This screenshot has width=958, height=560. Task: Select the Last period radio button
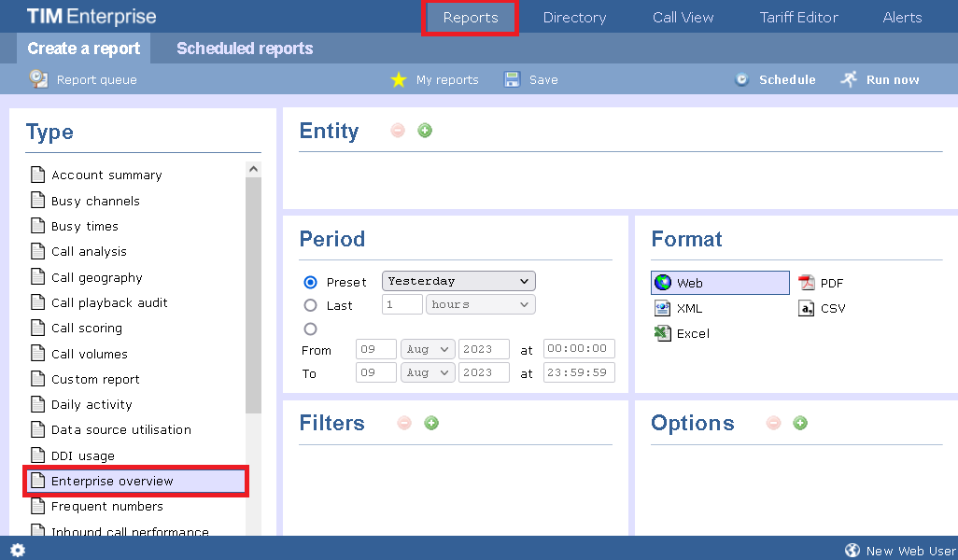coord(311,305)
